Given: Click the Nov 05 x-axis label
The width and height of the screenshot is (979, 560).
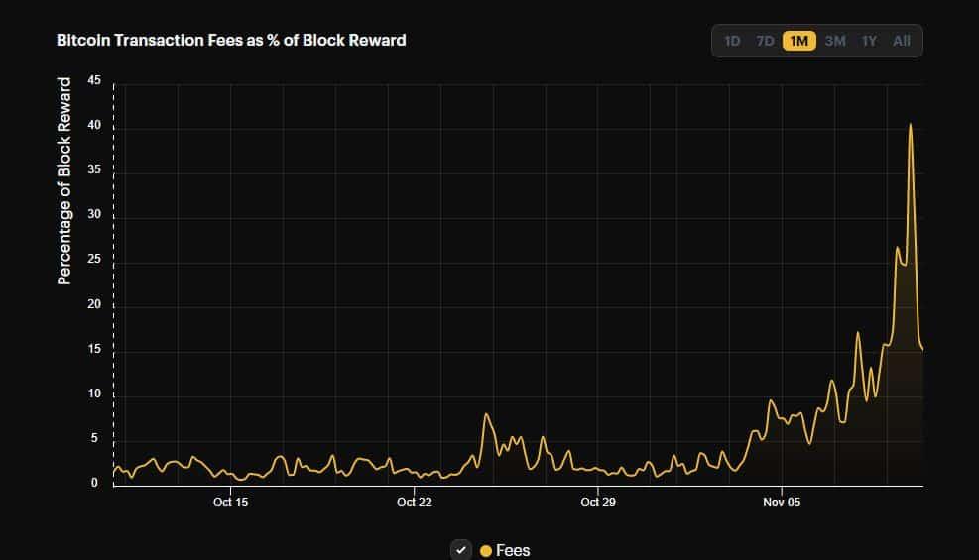Looking at the screenshot, I should click(782, 503).
